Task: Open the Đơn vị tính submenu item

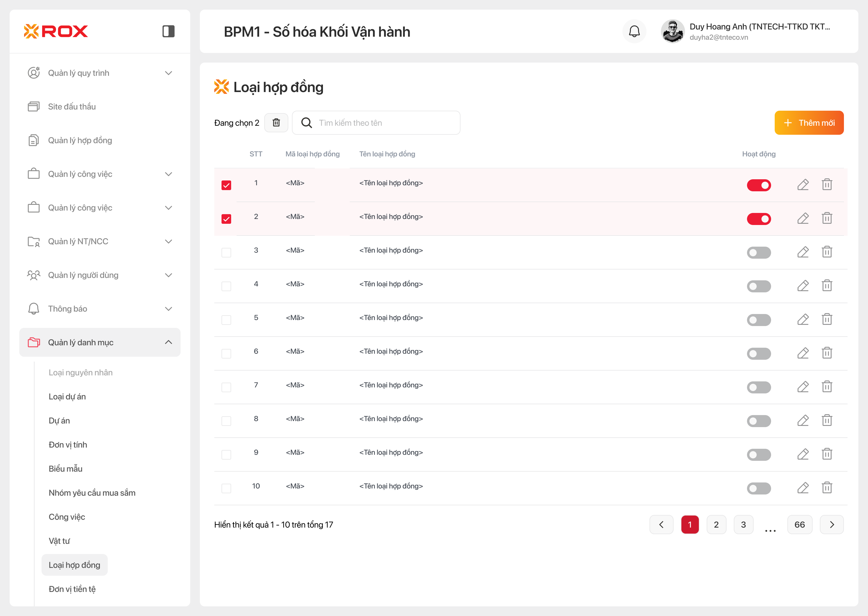Action: [67, 445]
